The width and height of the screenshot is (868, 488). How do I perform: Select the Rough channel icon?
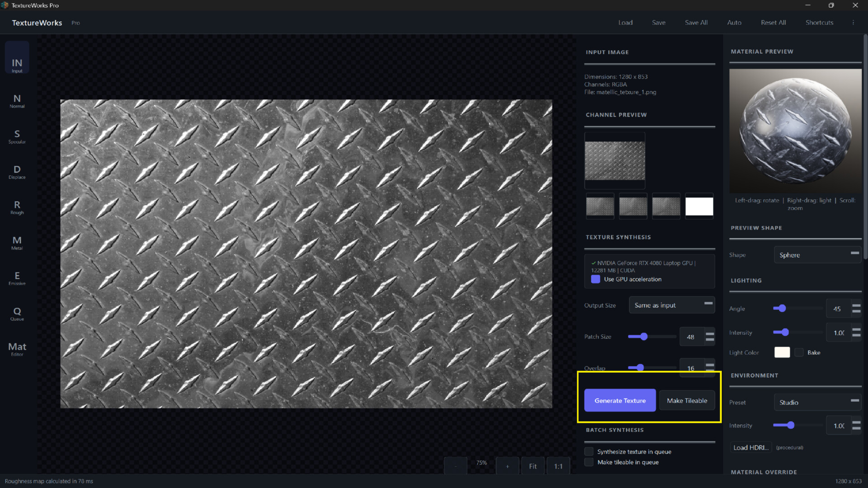click(x=17, y=207)
